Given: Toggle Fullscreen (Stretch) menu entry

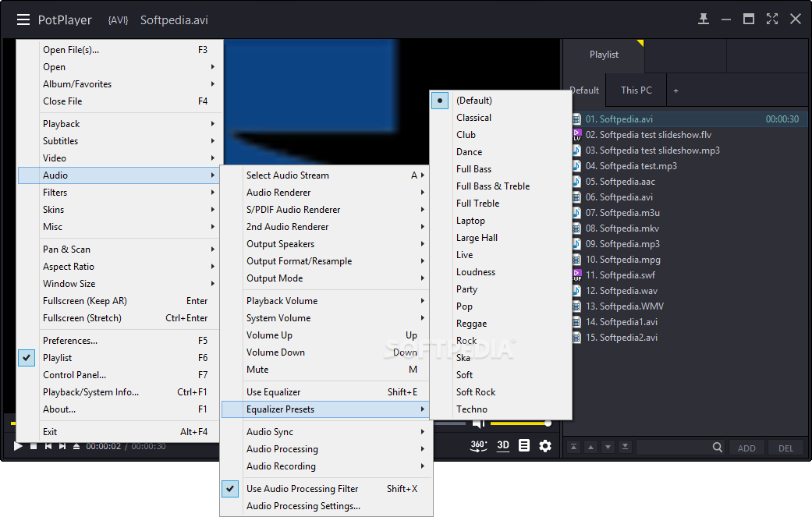Looking at the screenshot, I should [x=119, y=317].
